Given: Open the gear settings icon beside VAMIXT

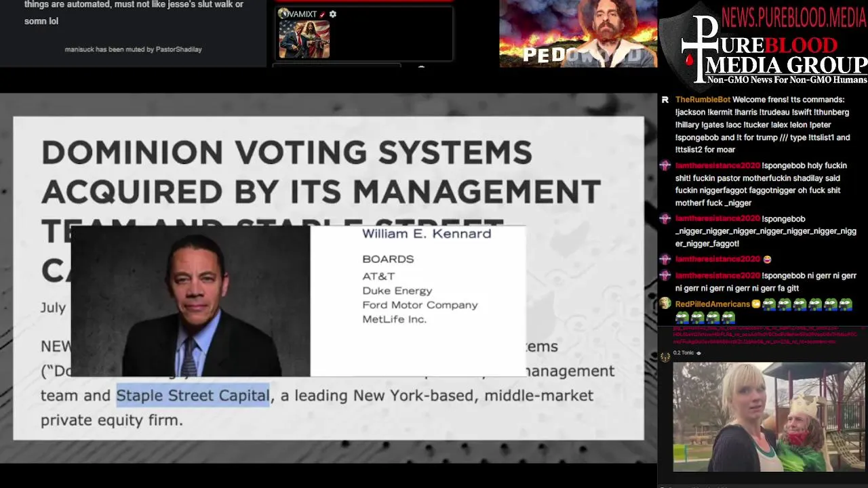Looking at the screenshot, I should (332, 14).
